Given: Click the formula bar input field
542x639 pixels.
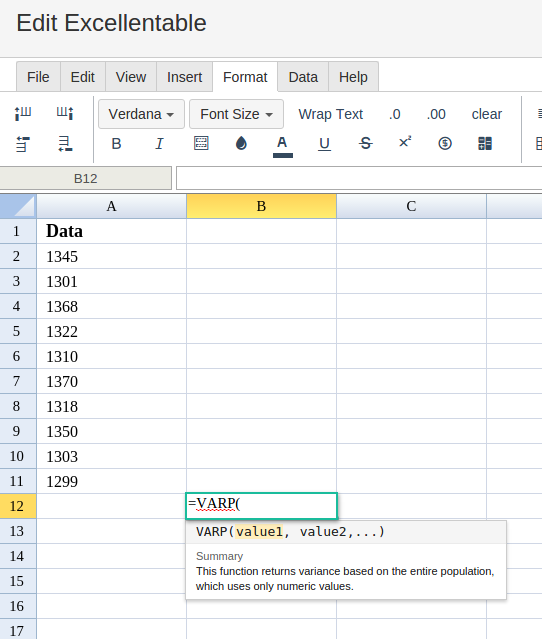Looking at the screenshot, I should [359, 178].
